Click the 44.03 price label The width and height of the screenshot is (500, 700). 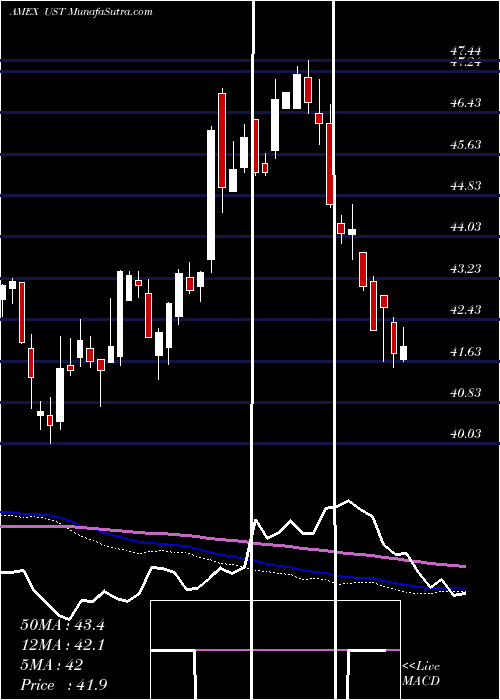(466, 227)
